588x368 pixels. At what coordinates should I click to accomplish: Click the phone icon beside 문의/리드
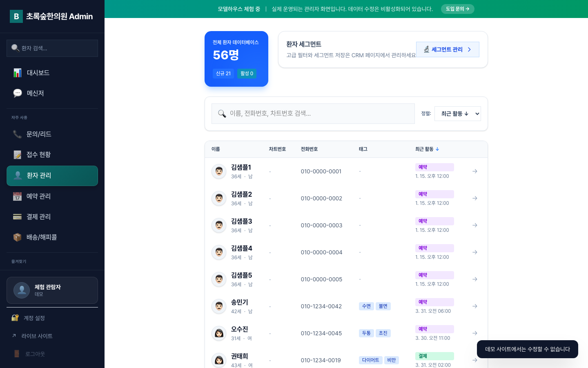[17, 134]
